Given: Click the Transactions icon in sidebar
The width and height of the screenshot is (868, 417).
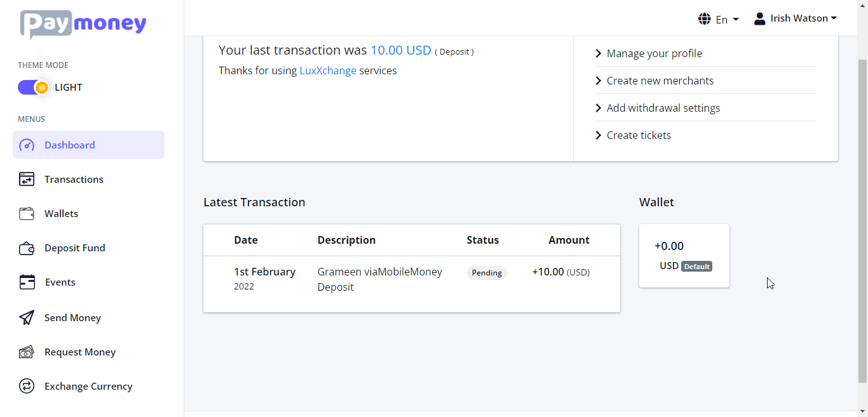Looking at the screenshot, I should click(27, 180).
